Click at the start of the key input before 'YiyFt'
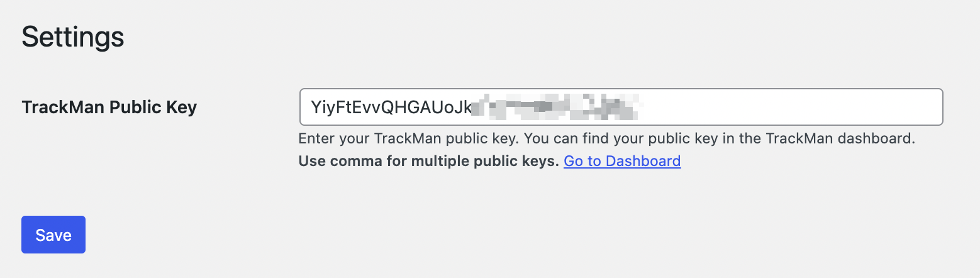Image resolution: width=980 pixels, height=278 pixels. [311, 108]
